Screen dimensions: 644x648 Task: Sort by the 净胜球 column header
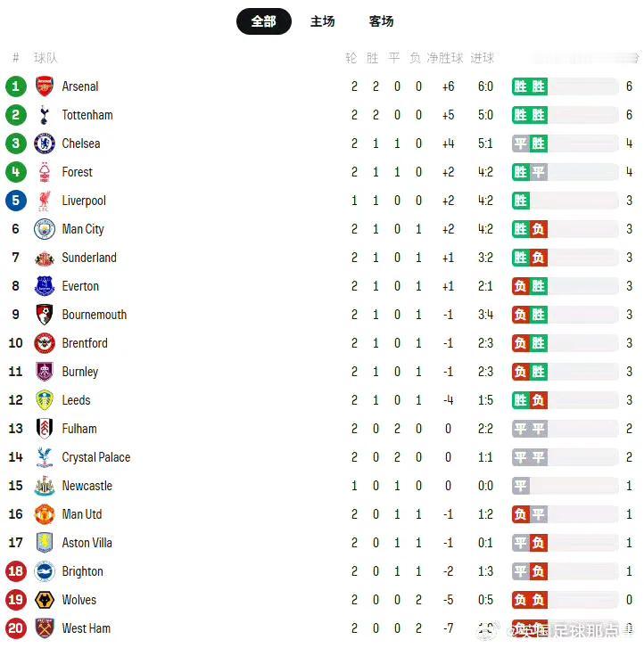pyautogui.click(x=444, y=58)
